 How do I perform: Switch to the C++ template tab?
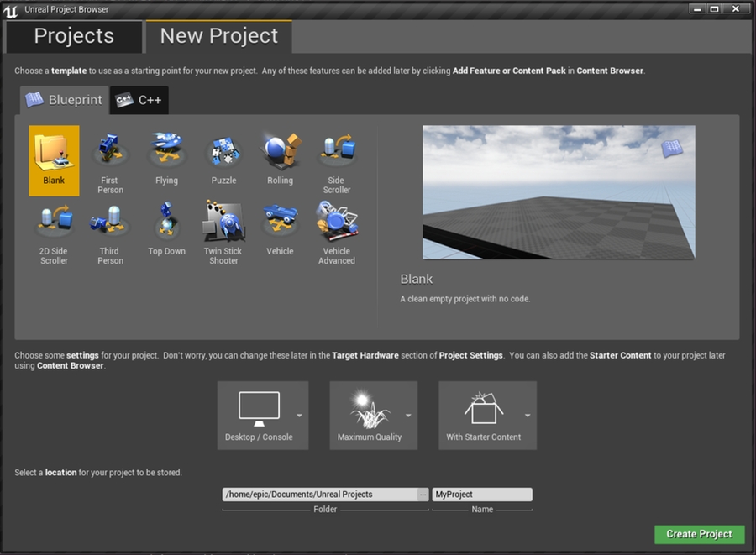coord(139,100)
